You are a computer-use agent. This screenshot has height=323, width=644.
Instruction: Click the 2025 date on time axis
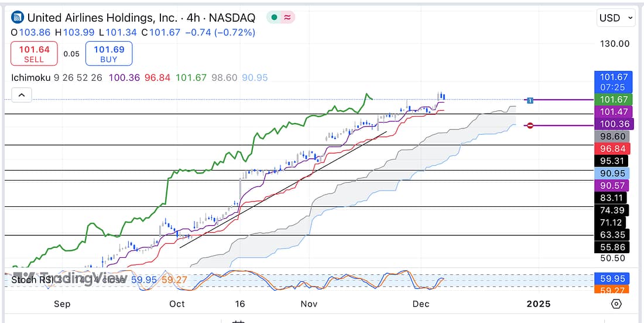(x=538, y=304)
